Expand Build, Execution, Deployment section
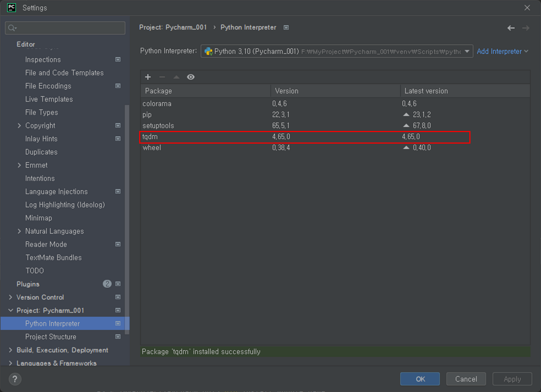 tap(11, 350)
